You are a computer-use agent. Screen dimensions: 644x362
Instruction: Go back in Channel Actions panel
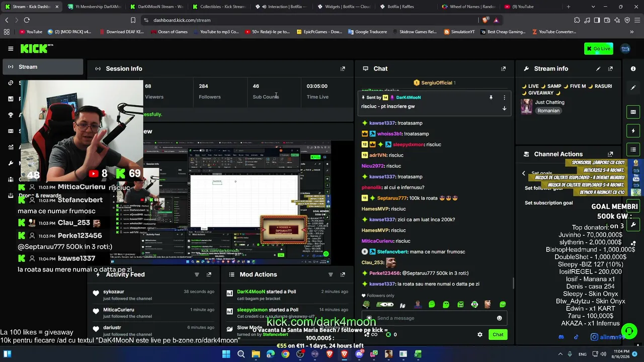523,173
